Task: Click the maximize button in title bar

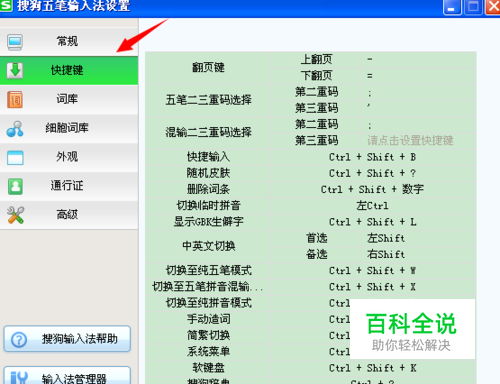Action: click(x=473, y=7)
